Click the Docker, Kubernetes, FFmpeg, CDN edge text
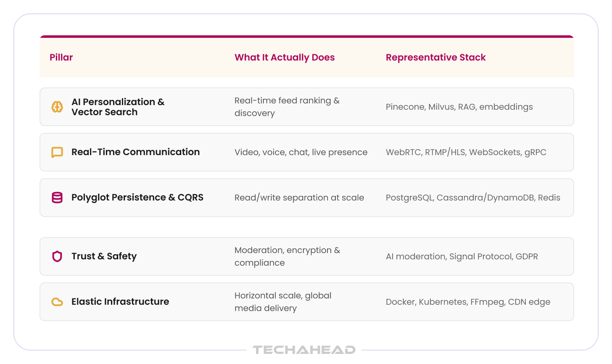This screenshot has height=364, width=612. coord(468,302)
